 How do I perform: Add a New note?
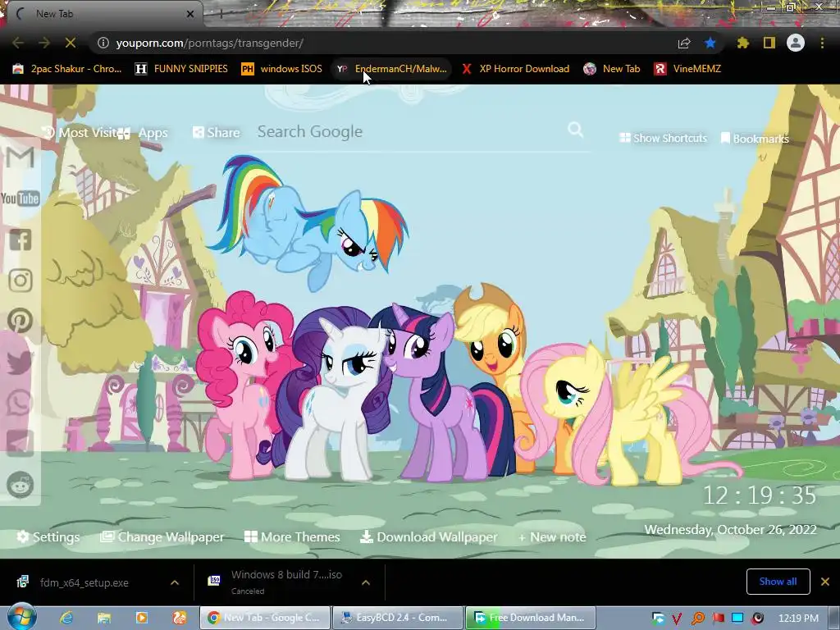pyautogui.click(x=552, y=536)
